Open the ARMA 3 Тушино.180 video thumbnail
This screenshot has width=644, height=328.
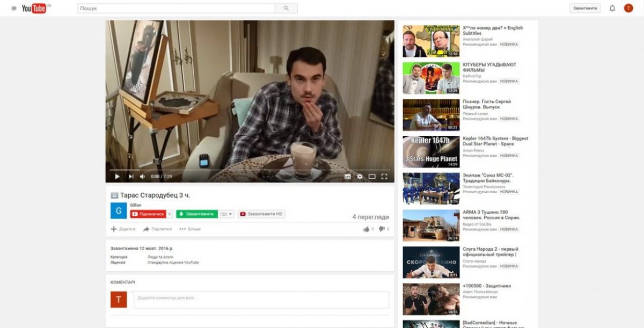tap(431, 225)
